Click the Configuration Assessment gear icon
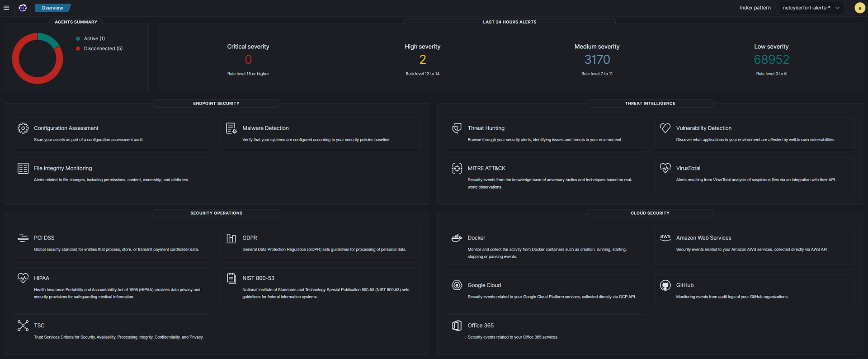 coord(23,128)
